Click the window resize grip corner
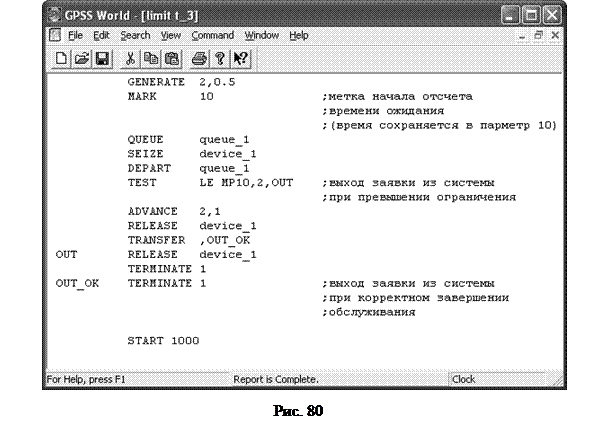 click(557, 381)
